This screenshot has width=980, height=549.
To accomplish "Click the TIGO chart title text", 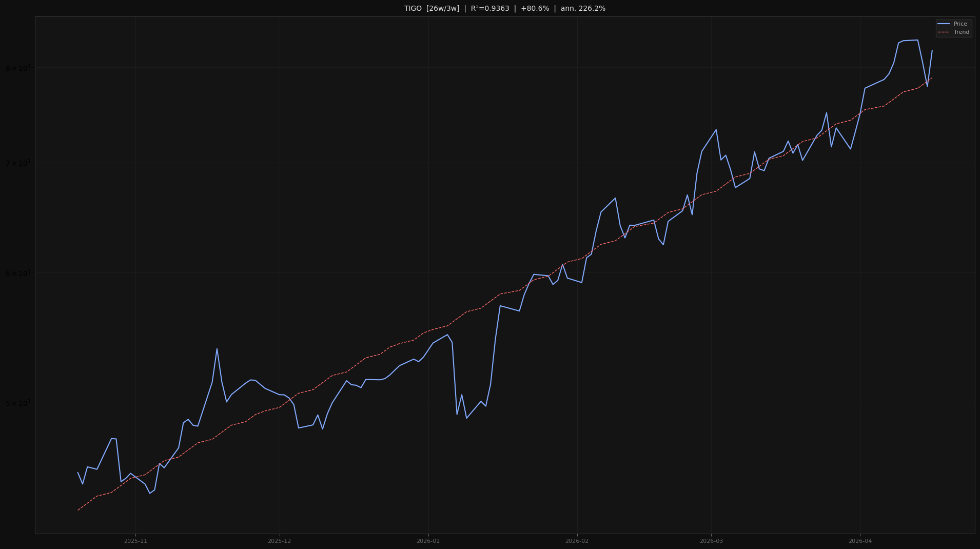I will pos(413,9).
